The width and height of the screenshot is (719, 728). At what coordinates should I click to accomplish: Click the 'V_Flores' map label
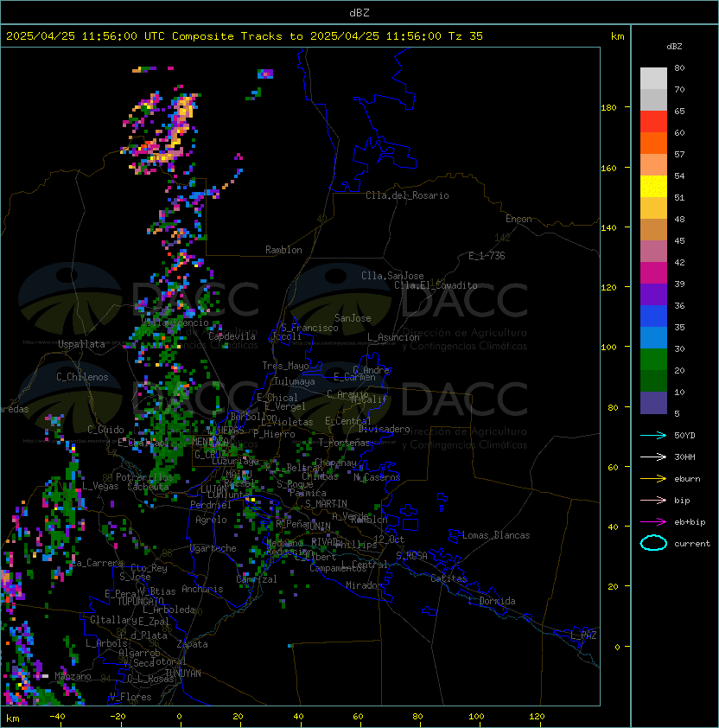[x=130, y=698]
